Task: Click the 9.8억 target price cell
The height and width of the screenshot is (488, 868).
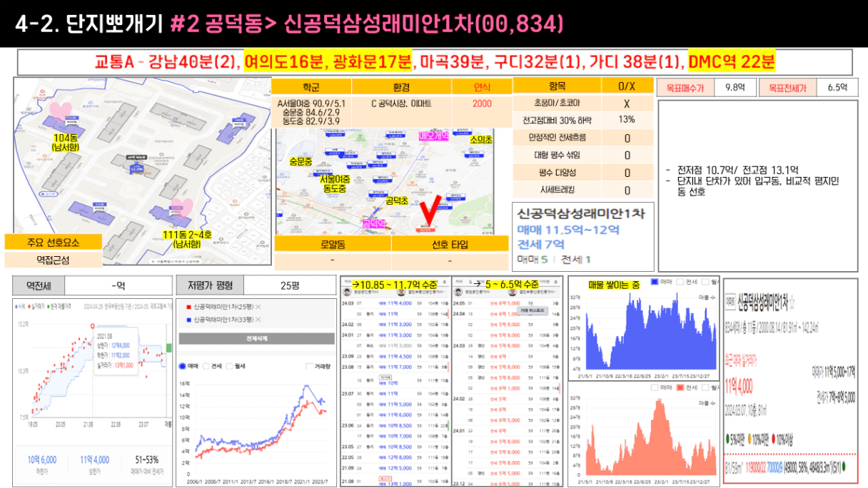Action: tap(735, 88)
